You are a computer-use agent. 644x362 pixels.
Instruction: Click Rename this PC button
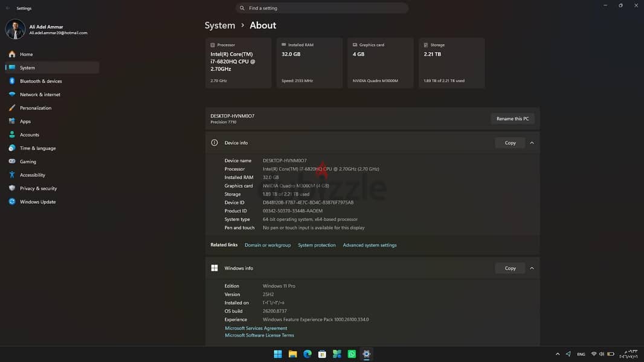tap(512, 118)
